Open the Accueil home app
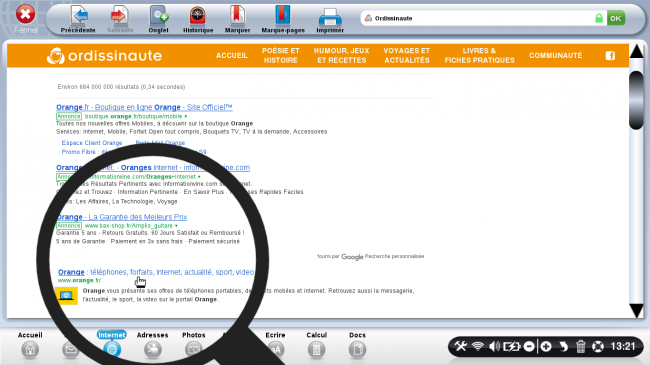Viewport: 650px width, 365px height. pos(30,345)
